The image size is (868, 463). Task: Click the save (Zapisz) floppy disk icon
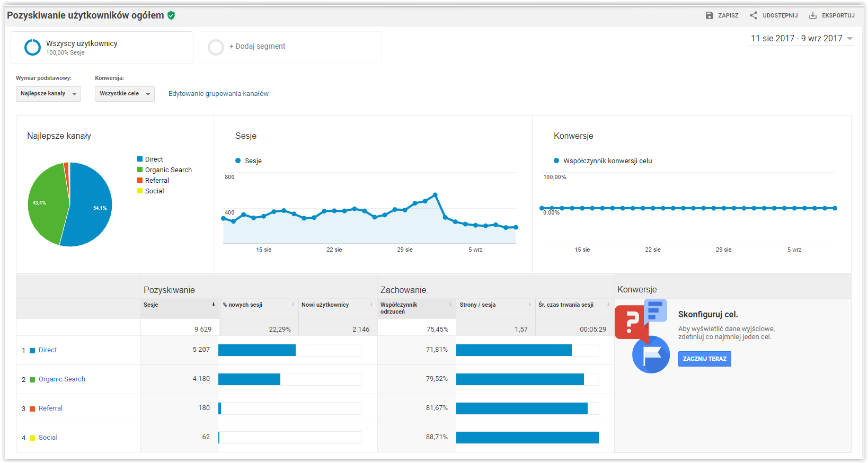pyautogui.click(x=709, y=15)
